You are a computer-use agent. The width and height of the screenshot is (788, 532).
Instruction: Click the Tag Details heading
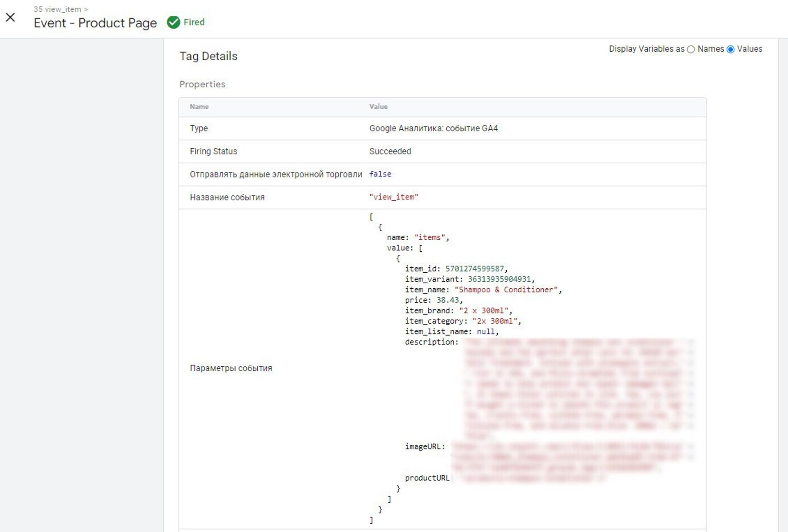(208, 56)
